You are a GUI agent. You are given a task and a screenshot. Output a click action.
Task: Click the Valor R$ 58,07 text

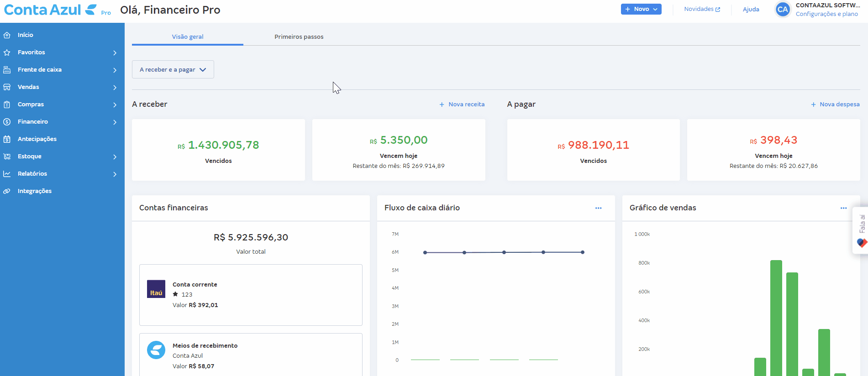click(x=193, y=366)
